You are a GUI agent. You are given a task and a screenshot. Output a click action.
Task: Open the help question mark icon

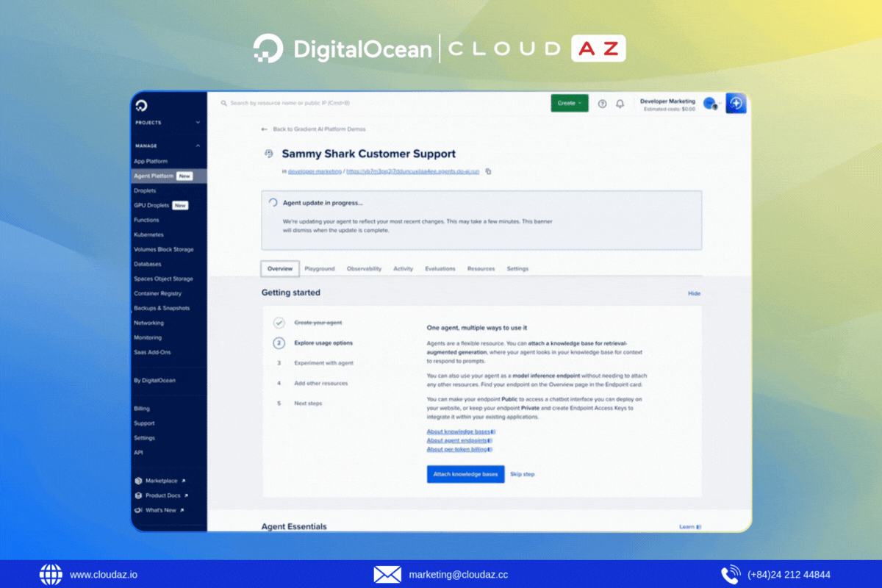(x=603, y=104)
